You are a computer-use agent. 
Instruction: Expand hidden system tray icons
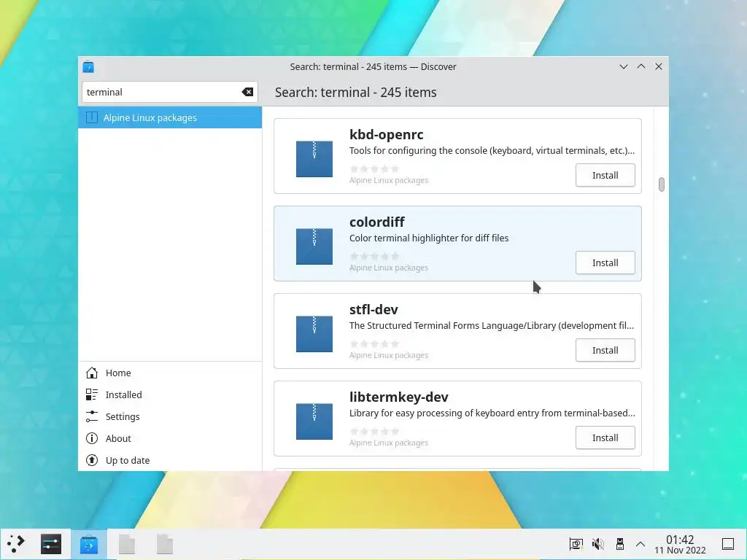(x=640, y=544)
